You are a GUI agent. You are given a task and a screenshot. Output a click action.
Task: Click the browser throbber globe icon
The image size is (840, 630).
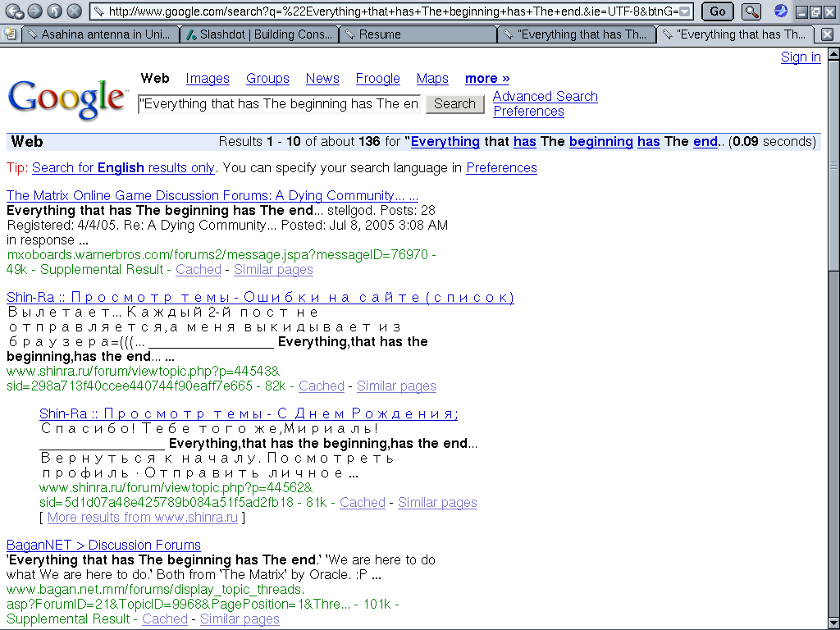click(781, 11)
